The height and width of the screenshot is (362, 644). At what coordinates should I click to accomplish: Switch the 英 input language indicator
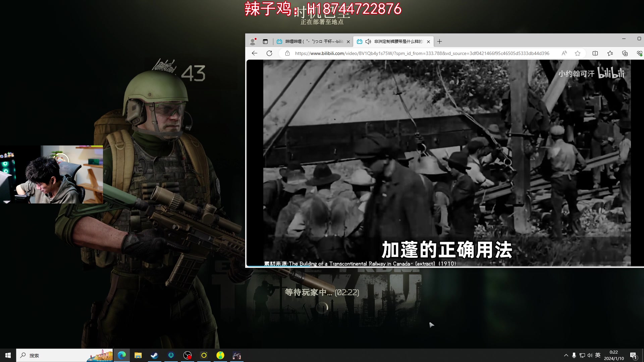(x=598, y=355)
